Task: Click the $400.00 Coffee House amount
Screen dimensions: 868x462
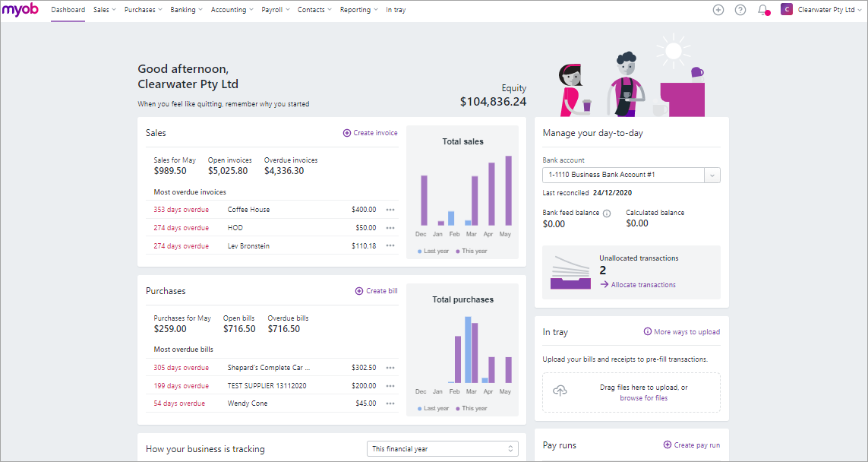Action: click(364, 210)
